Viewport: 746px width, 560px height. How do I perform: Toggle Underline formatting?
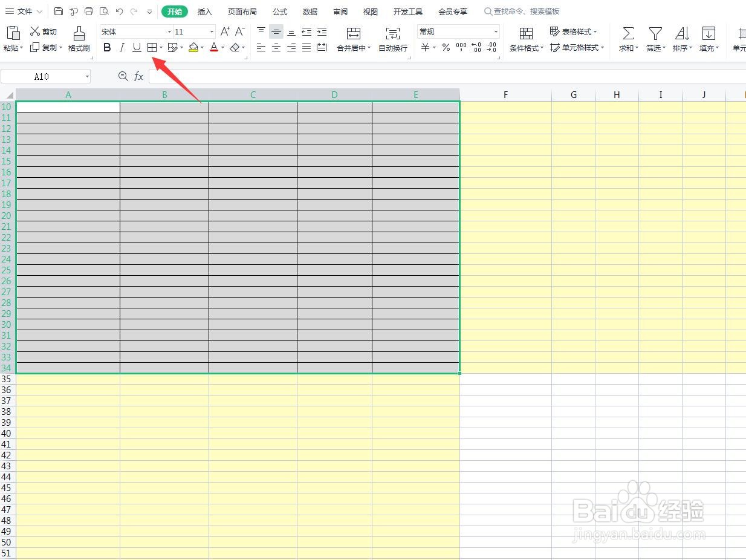tap(137, 47)
